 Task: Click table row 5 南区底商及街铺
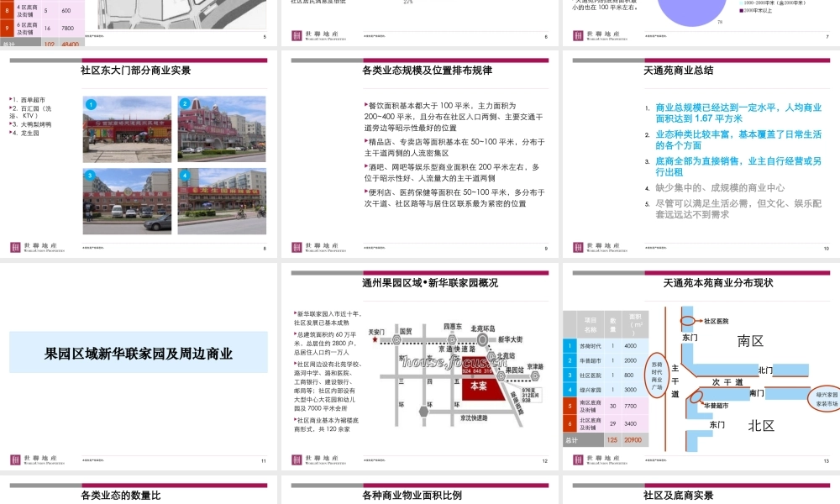point(606,406)
